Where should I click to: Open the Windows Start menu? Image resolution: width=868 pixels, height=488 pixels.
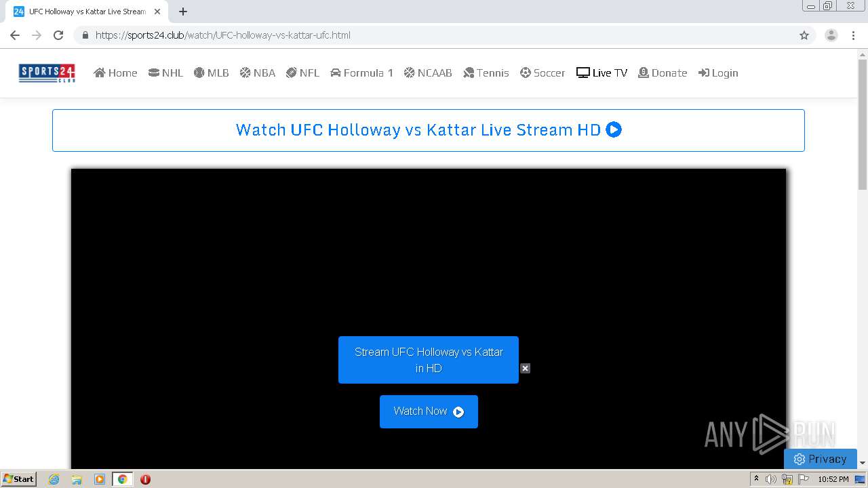(18, 479)
